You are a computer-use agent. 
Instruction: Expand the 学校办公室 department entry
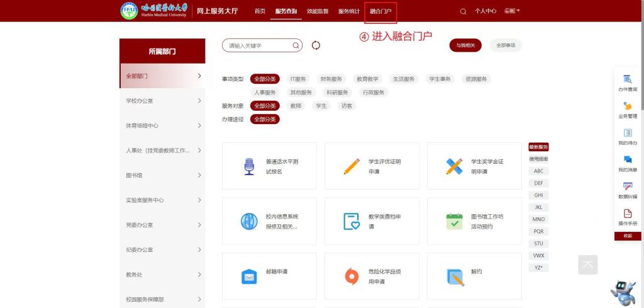click(x=162, y=101)
